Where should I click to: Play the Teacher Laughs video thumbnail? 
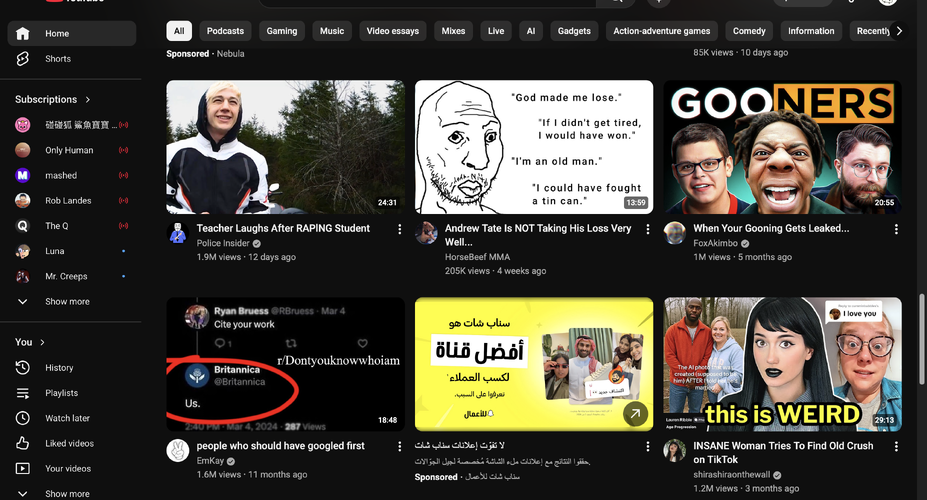point(286,147)
